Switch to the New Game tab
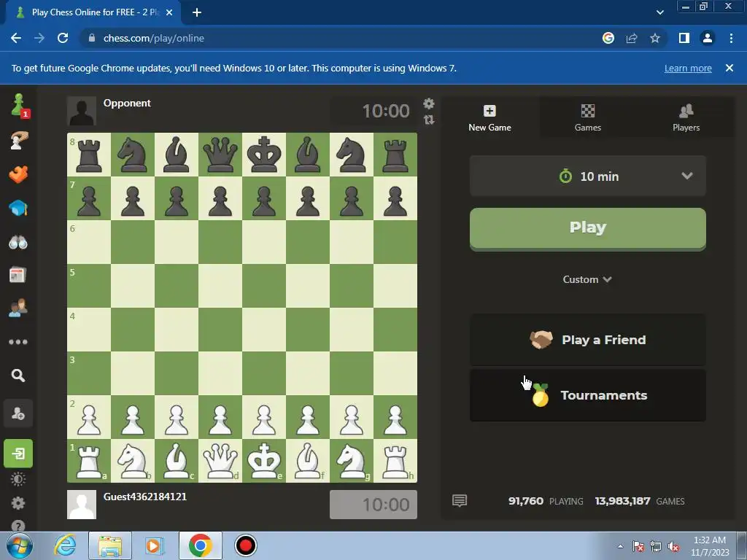The width and height of the screenshot is (747, 560). (489, 117)
